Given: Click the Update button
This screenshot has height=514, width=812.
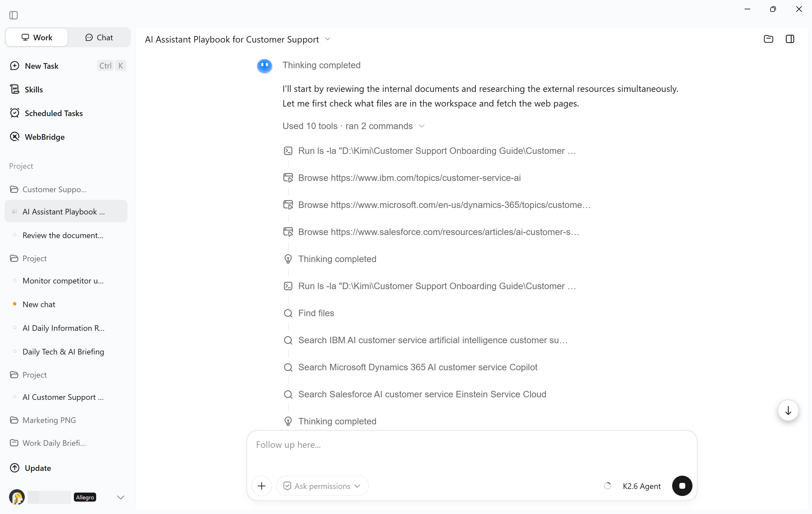Looking at the screenshot, I should coord(31,468).
